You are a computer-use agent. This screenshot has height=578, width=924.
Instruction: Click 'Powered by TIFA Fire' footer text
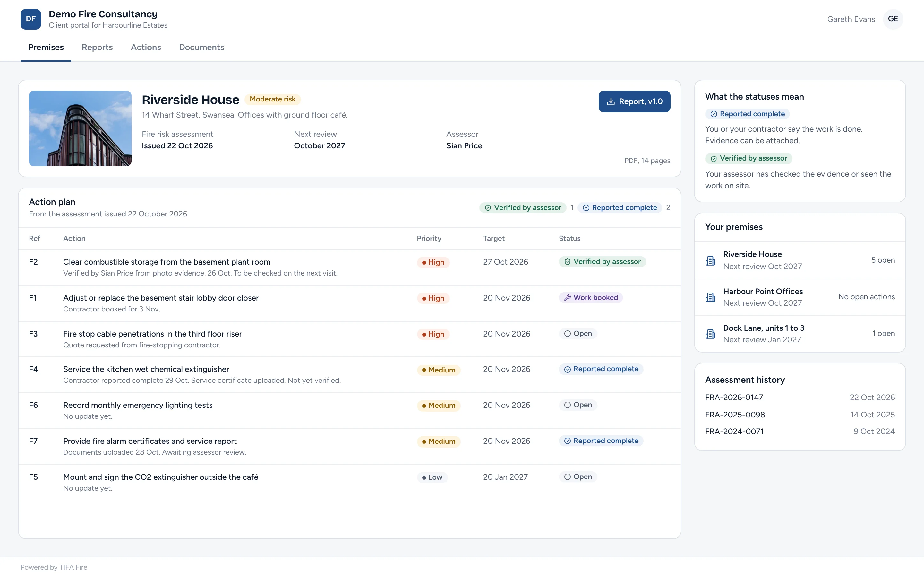54,567
